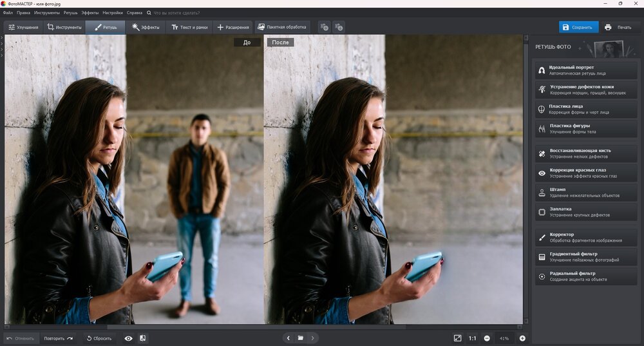Image resolution: width=644 pixels, height=346 pixels.
Task: Select the Радиальный фильтр tool
Action: 585,276
